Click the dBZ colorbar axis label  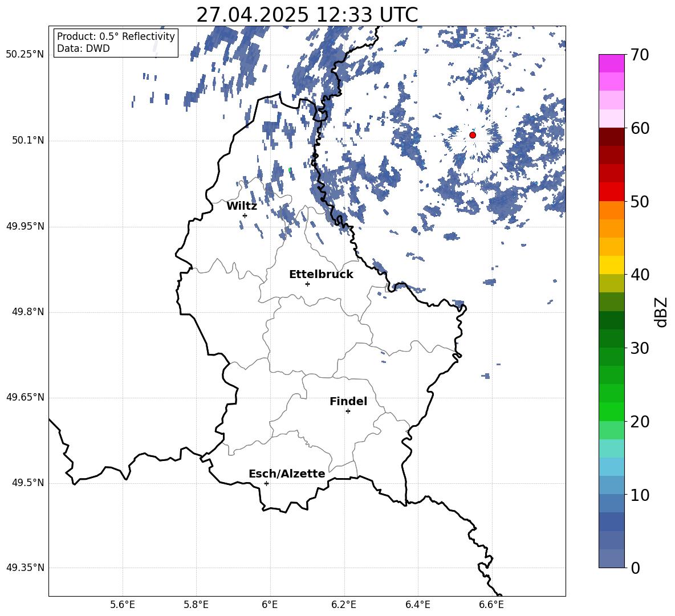[x=662, y=312]
